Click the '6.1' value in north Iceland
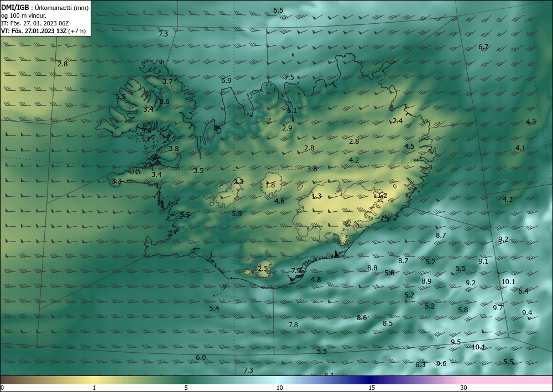 point(292,110)
